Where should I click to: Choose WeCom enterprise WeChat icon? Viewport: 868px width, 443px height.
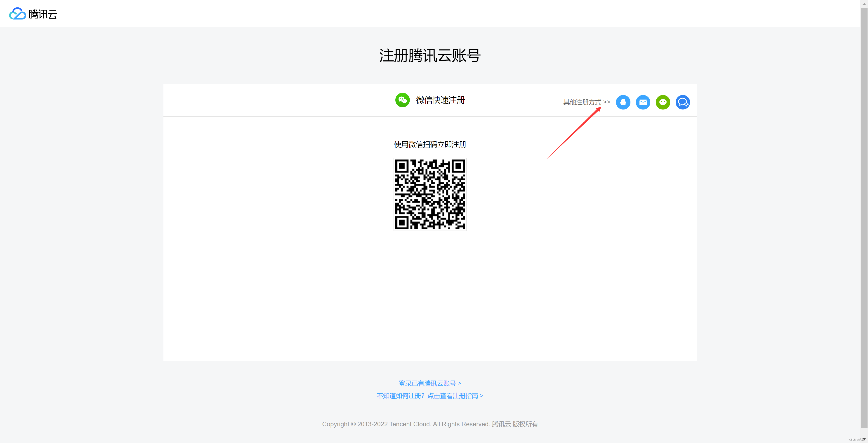(683, 102)
